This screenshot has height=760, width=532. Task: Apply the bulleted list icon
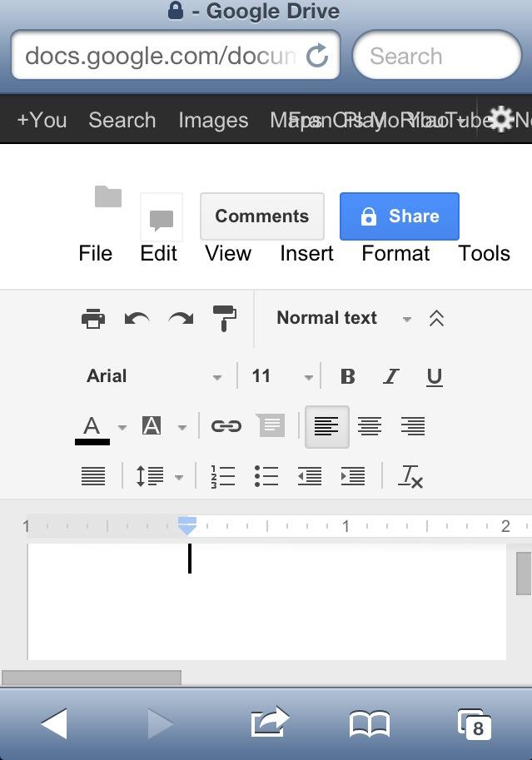[266, 475]
